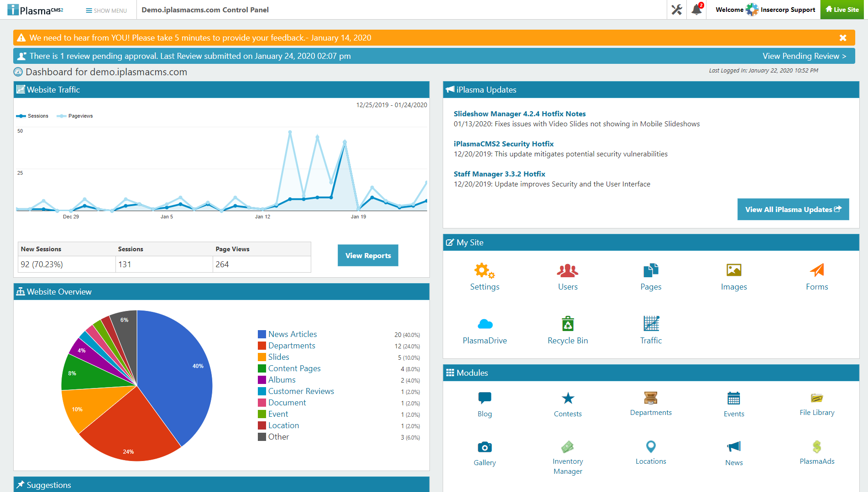Screen dimensions: 868x492
Task: Click SHOW MENU hamburger toggle
Action: (x=106, y=10)
